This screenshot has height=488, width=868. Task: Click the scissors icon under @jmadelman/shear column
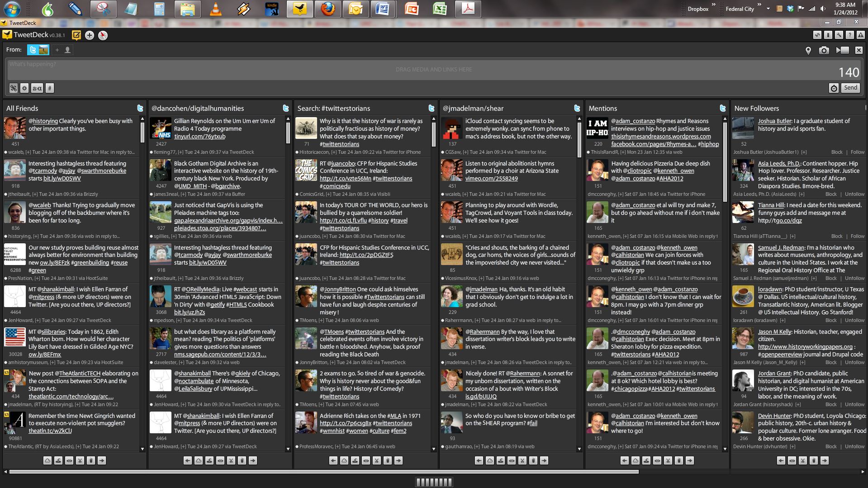(x=522, y=460)
